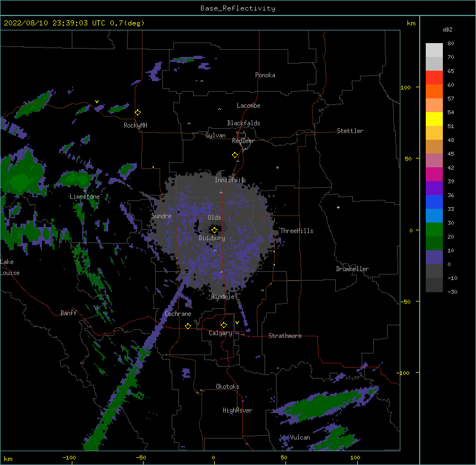Click the km unit label at bottom left
The width and height of the screenshot is (476, 465).
8,458
